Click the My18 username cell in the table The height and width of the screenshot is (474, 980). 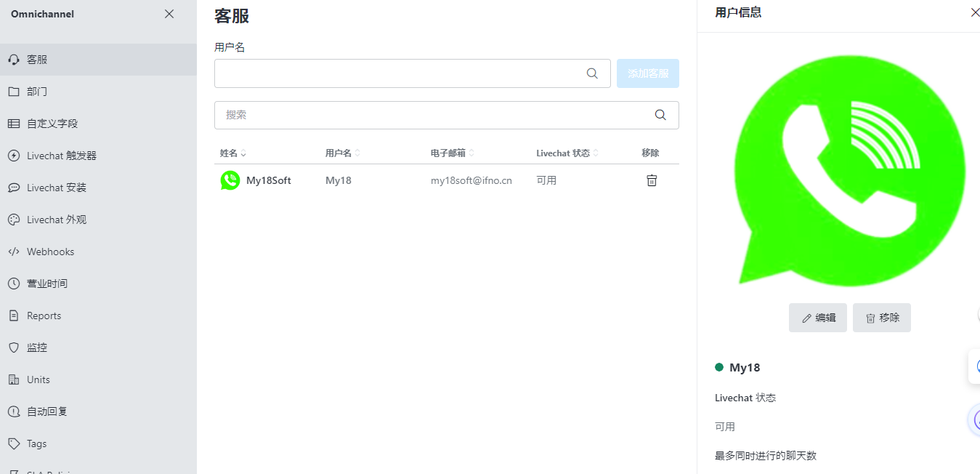tap(339, 180)
